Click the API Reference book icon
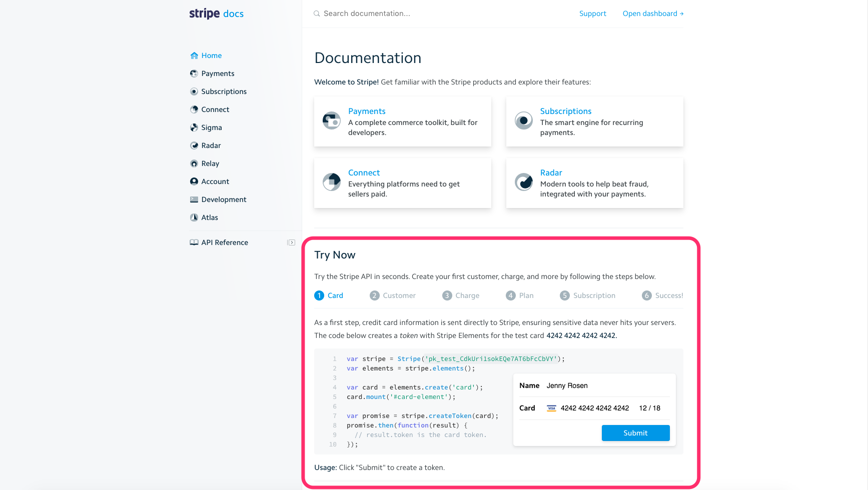 tap(194, 242)
